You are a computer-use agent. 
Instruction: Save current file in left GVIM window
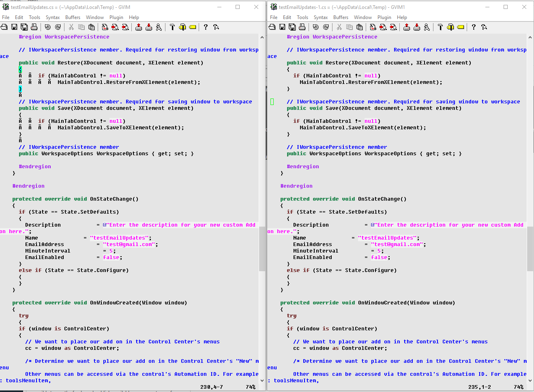point(14,27)
